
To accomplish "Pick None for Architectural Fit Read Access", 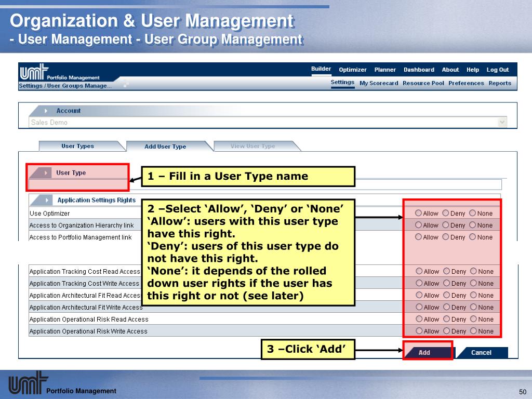I will click(x=474, y=295).
